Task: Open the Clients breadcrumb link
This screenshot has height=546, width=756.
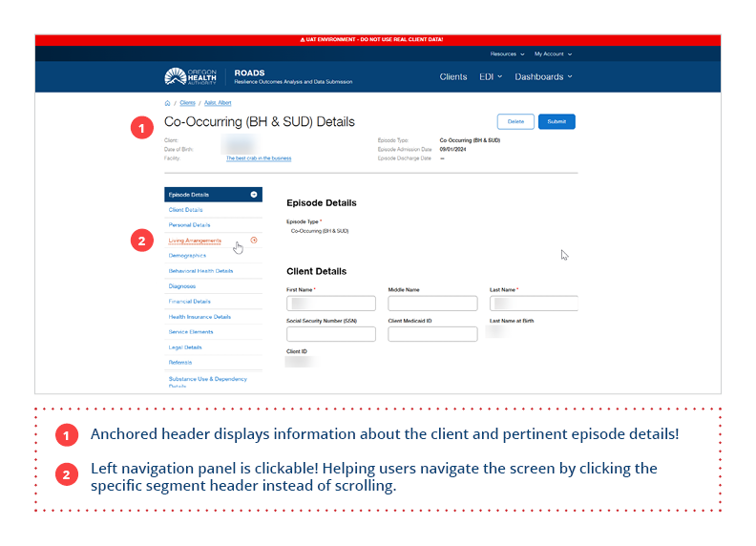Action: (187, 103)
